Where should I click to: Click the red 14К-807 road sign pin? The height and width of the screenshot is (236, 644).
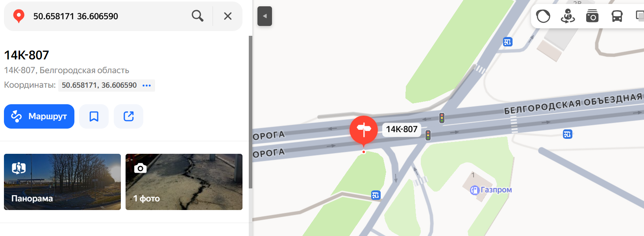click(364, 130)
